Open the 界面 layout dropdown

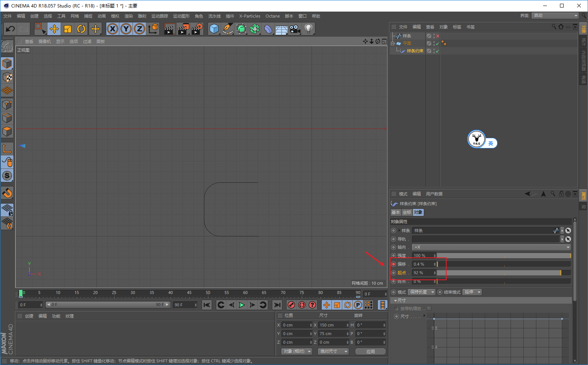click(x=555, y=16)
